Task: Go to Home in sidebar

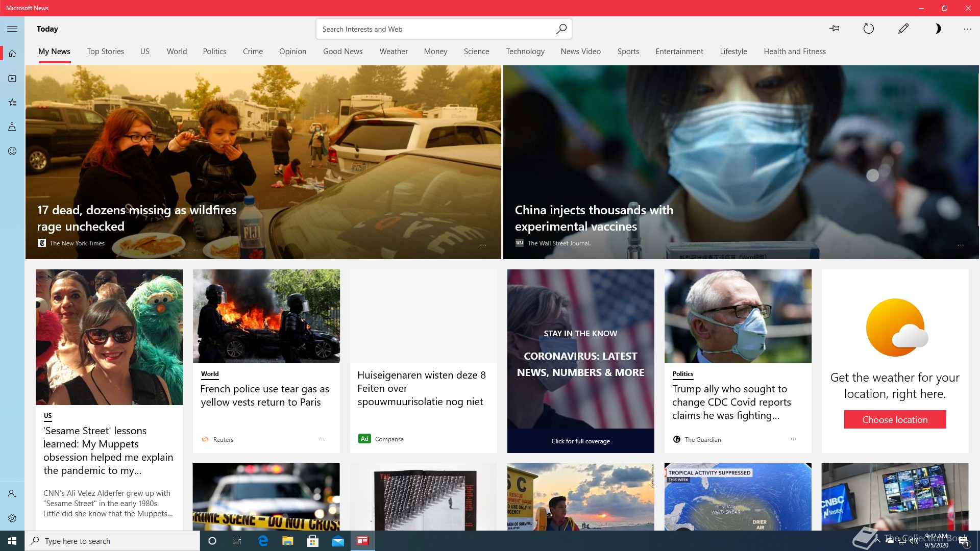Action: click(12, 54)
